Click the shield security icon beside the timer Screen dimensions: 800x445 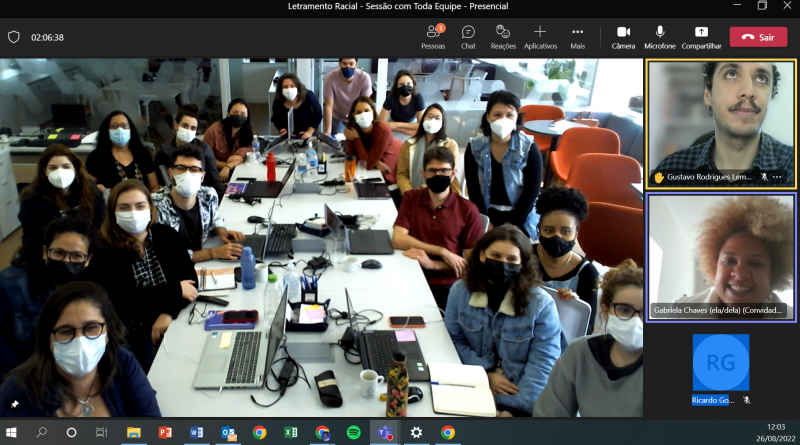(x=14, y=37)
